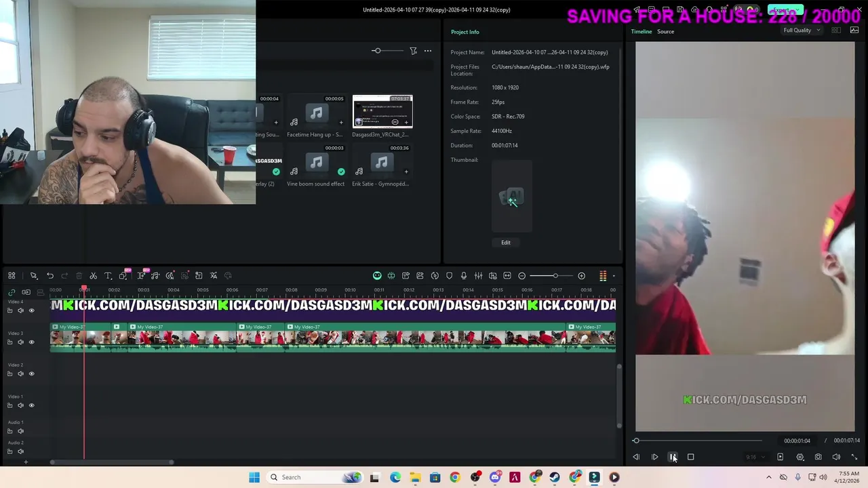The height and width of the screenshot is (488, 868).
Task: Hide the Video 4 track
Action: click(31, 310)
